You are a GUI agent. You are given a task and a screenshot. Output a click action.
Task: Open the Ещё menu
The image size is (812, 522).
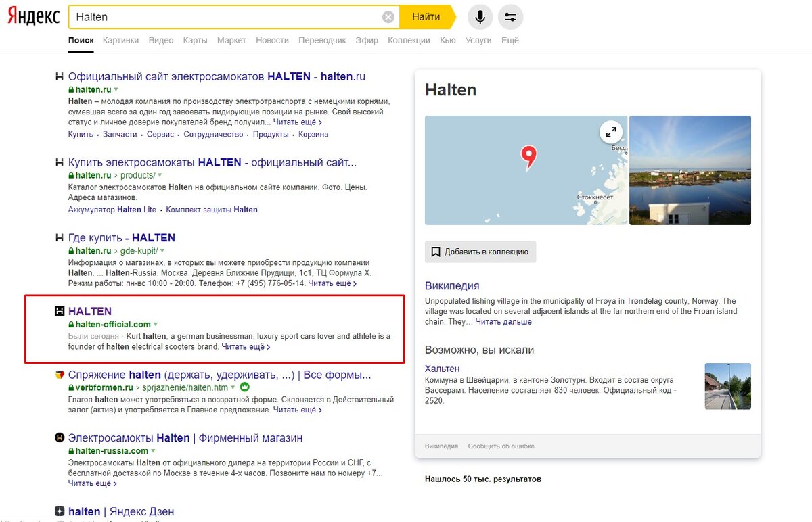tap(510, 41)
